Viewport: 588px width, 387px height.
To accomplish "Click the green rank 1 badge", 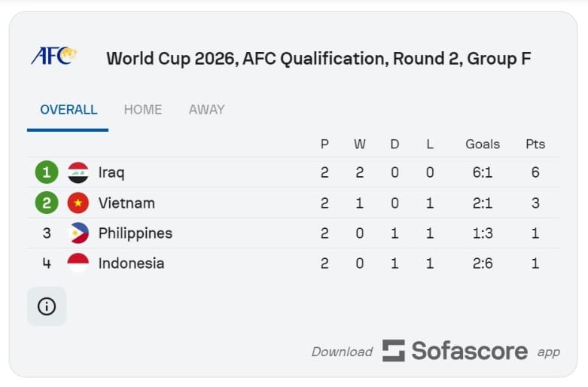I will coord(47,172).
